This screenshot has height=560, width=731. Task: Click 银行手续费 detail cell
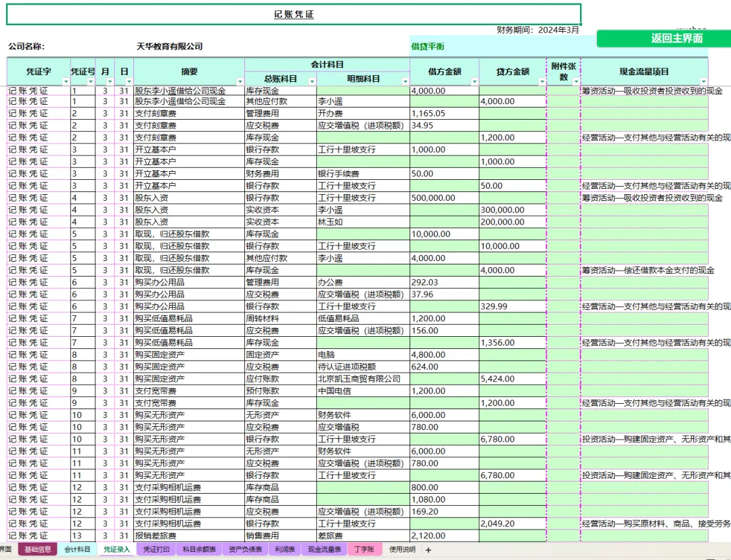363,174
